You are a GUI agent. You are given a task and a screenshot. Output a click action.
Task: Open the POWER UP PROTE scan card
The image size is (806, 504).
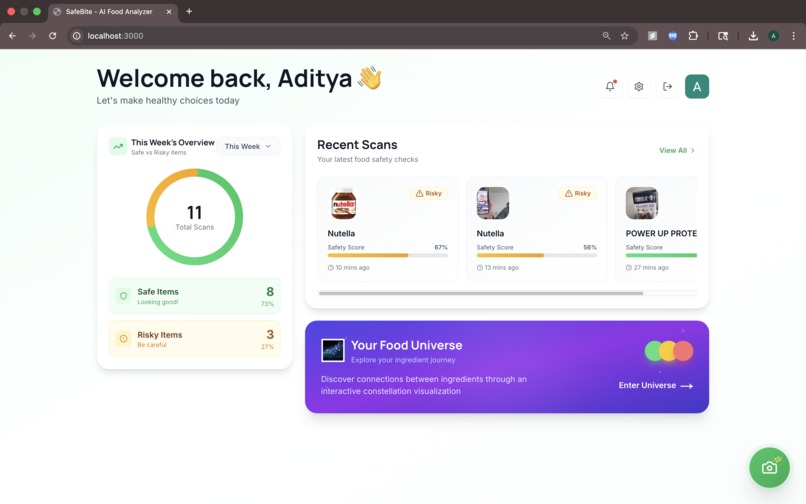tap(656, 229)
